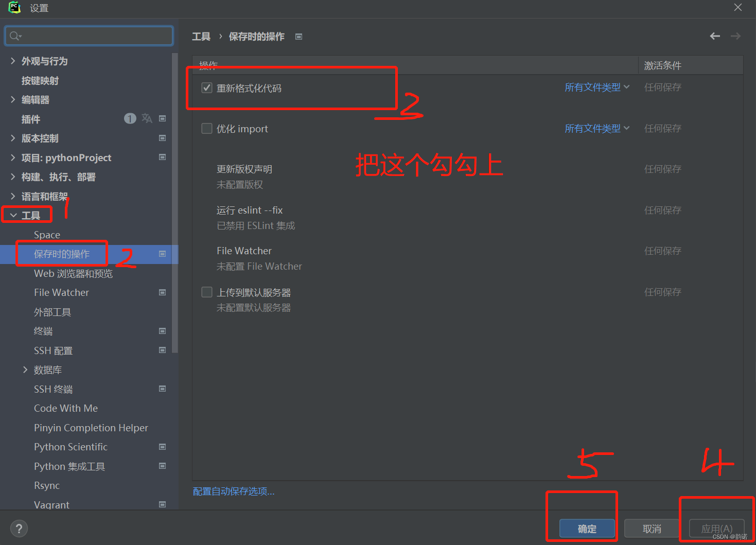
Task: Disable the 重新格式化代码 checkbox
Action: (x=206, y=87)
